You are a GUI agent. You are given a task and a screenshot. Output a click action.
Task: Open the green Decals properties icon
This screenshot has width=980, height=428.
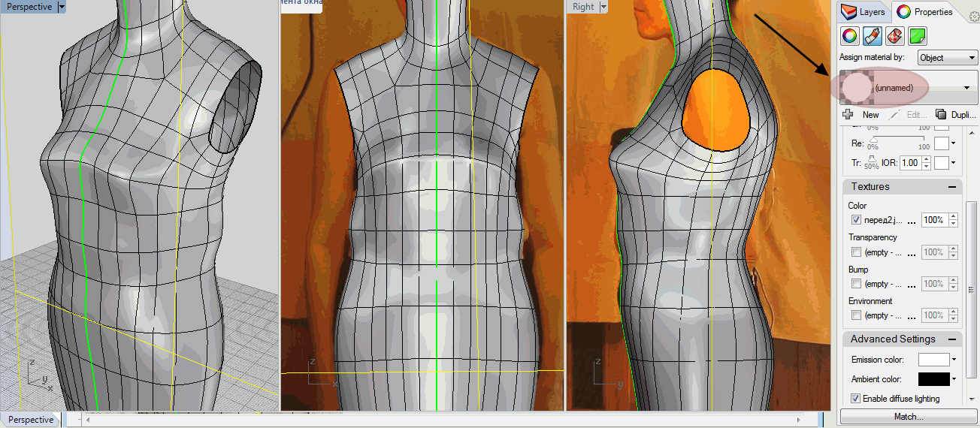pyautogui.click(x=917, y=35)
